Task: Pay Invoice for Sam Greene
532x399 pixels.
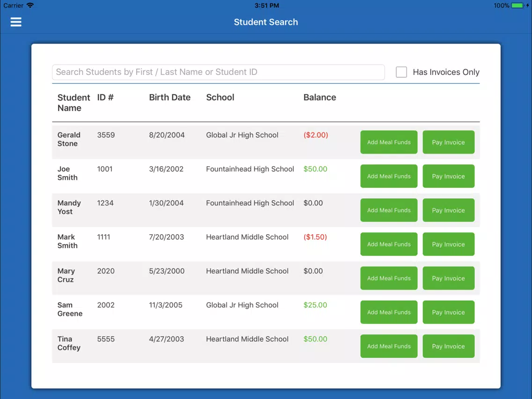Action: 448,312
